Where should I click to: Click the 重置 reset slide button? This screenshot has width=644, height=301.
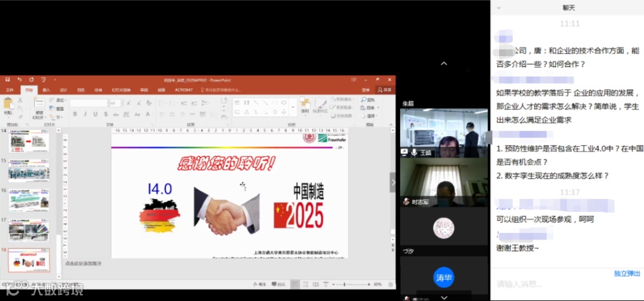click(57, 109)
